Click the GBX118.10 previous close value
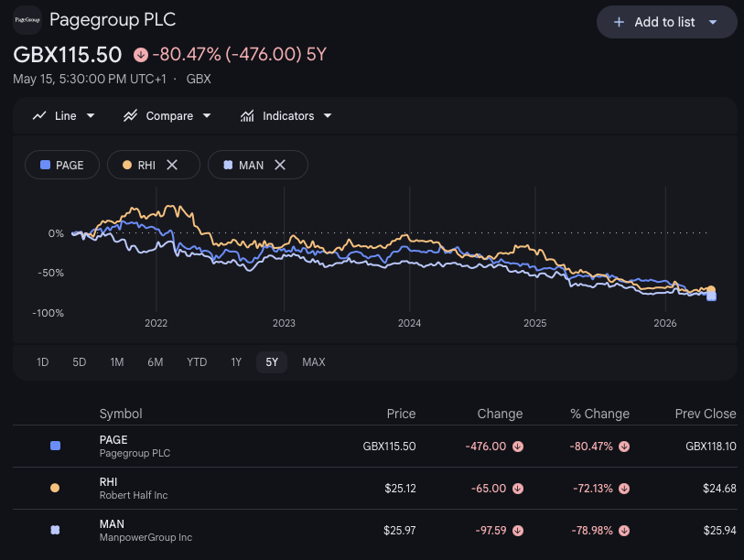 pyautogui.click(x=711, y=447)
